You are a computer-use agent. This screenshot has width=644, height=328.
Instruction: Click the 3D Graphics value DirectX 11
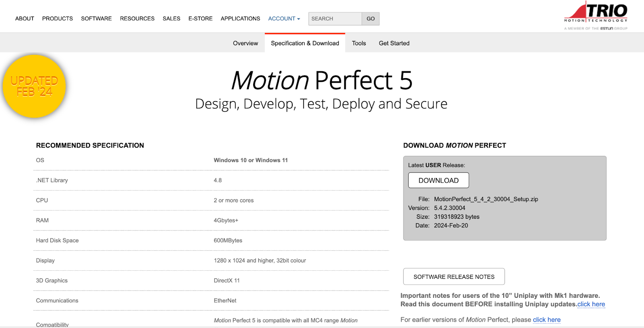click(227, 281)
